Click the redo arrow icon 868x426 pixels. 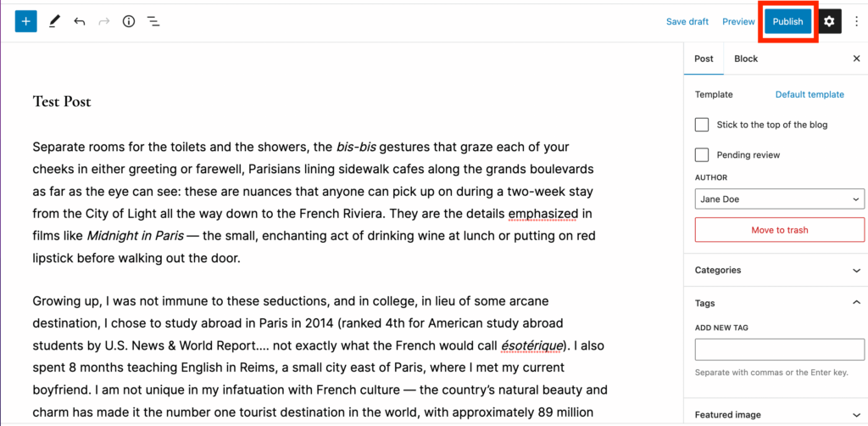tap(104, 21)
